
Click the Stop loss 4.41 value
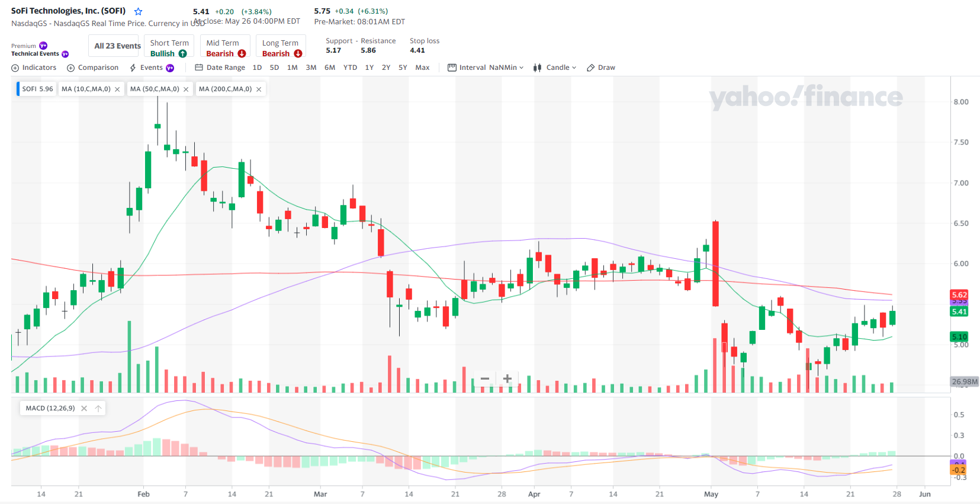click(417, 50)
